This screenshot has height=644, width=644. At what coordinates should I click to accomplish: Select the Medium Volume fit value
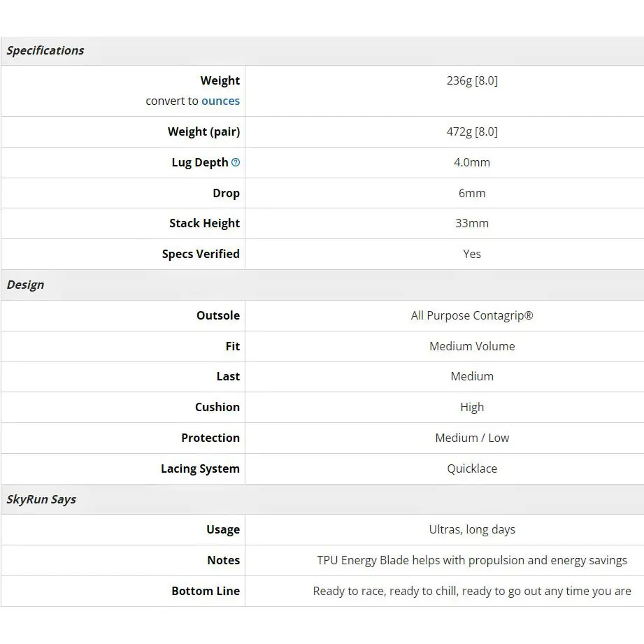point(472,346)
